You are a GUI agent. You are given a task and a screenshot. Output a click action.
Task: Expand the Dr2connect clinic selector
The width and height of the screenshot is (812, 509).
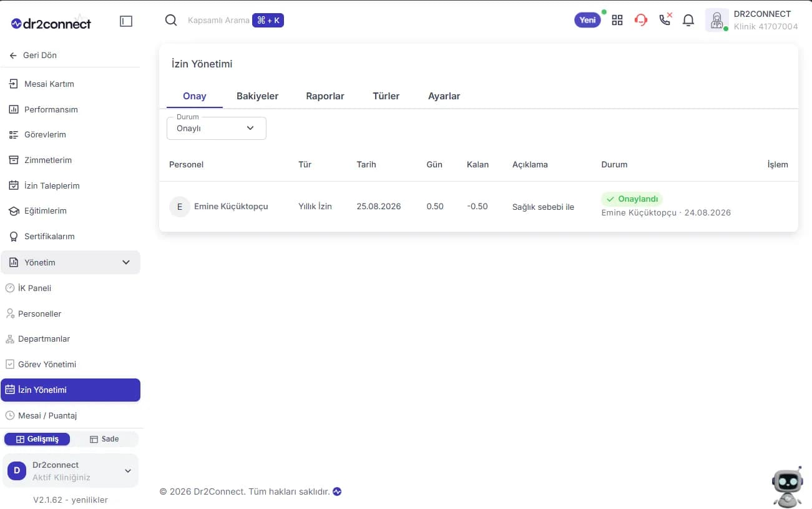[71, 471]
